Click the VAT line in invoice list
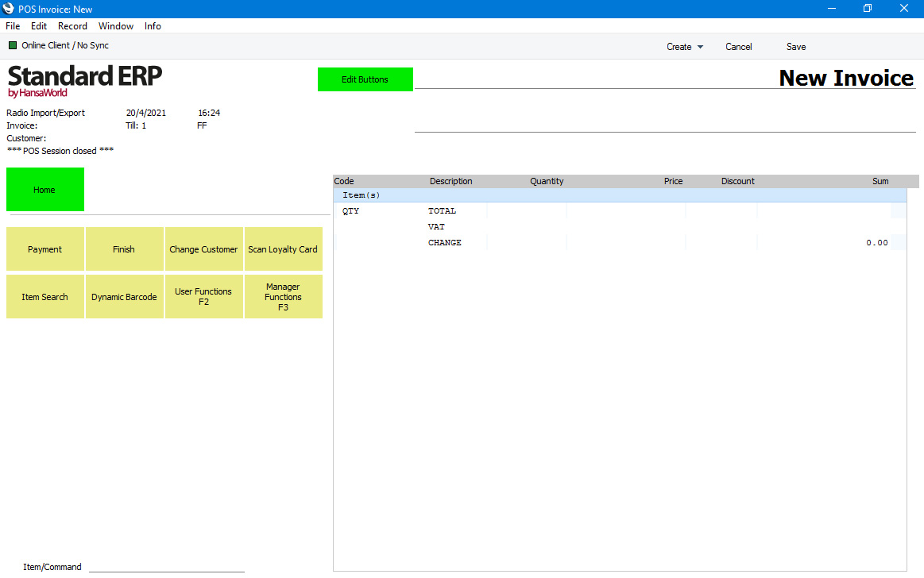This screenshot has width=924, height=578. [436, 226]
